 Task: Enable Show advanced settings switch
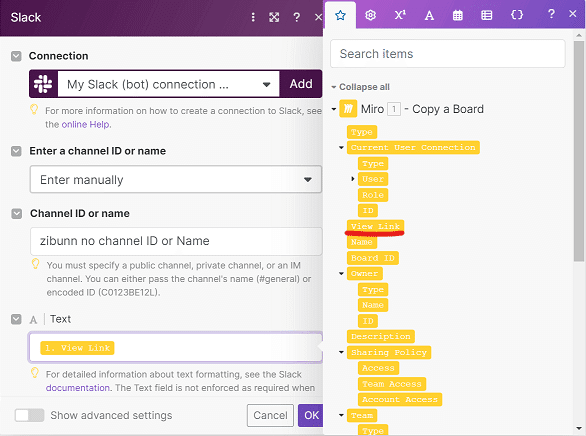tap(30, 415)
